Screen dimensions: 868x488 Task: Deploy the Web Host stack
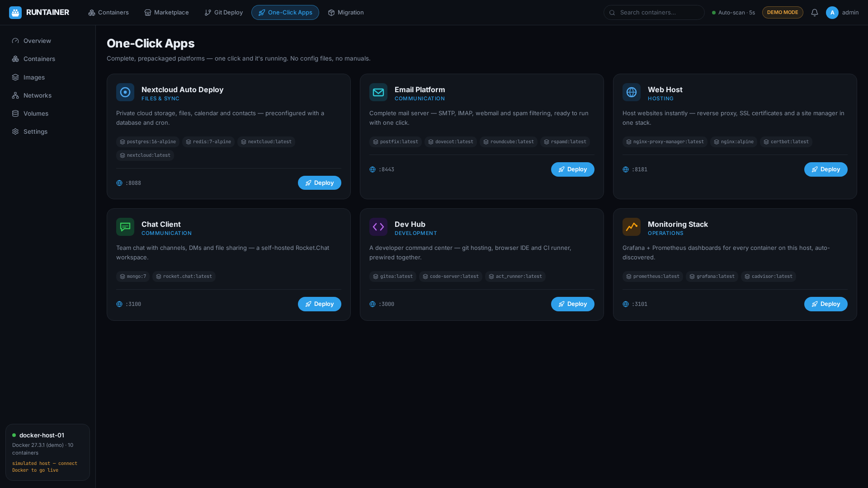click(826, 169)
